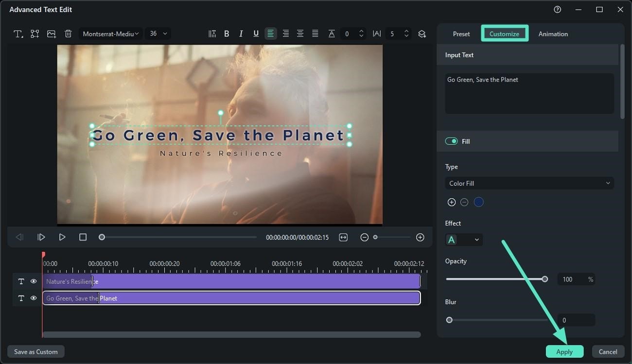This screenshot has height=364, width=632.
Task: Click the Go Green track text icon
Action: [x=21, y=298]
